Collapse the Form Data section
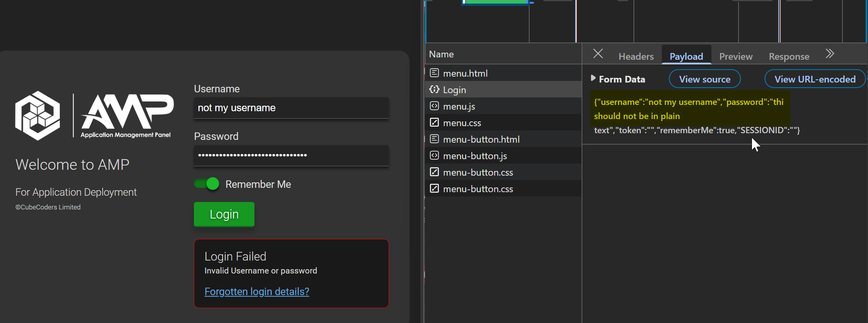This screenshot has height=323, width=868. [593, 79]
